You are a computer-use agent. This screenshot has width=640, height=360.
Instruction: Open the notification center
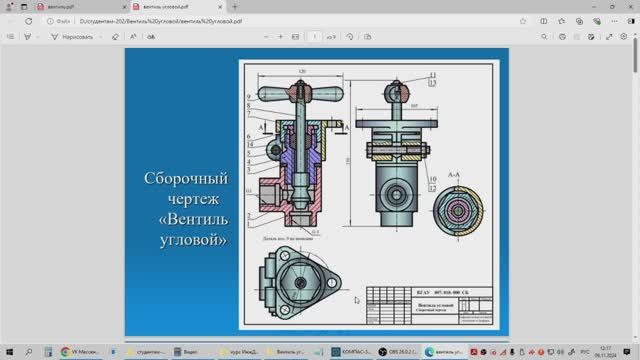[x=627, y=351]
